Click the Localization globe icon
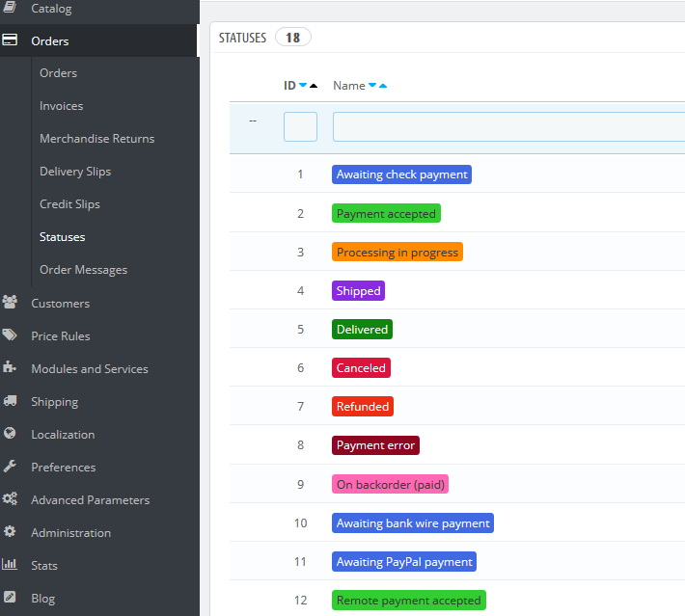The width and height of the screenshot is (685, 616). (x=11, y=434)
